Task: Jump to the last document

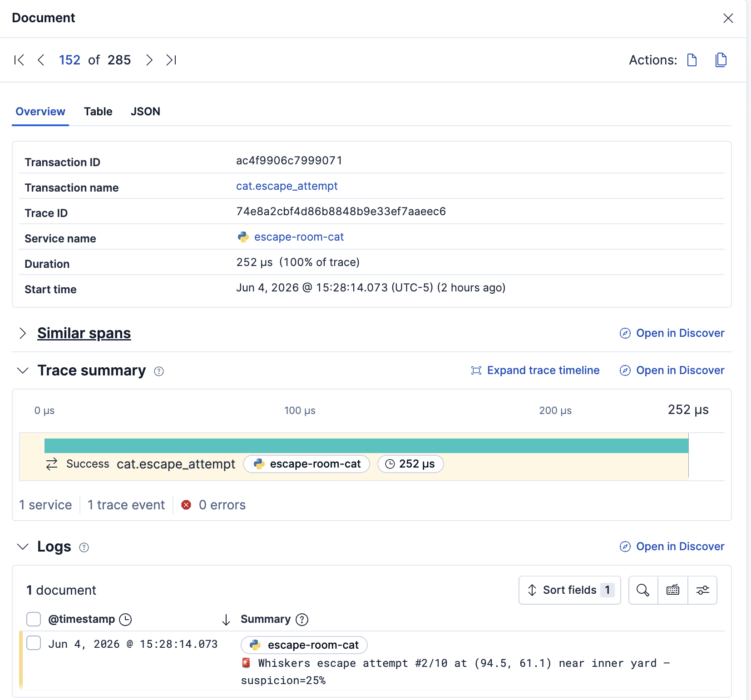Action: point(171,60)
